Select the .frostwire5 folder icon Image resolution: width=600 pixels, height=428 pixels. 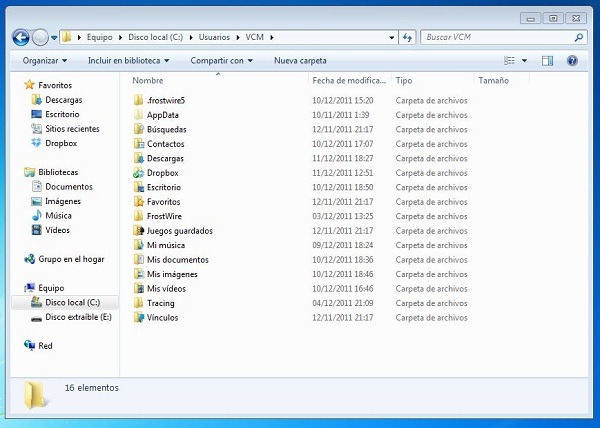pos(139,100)
